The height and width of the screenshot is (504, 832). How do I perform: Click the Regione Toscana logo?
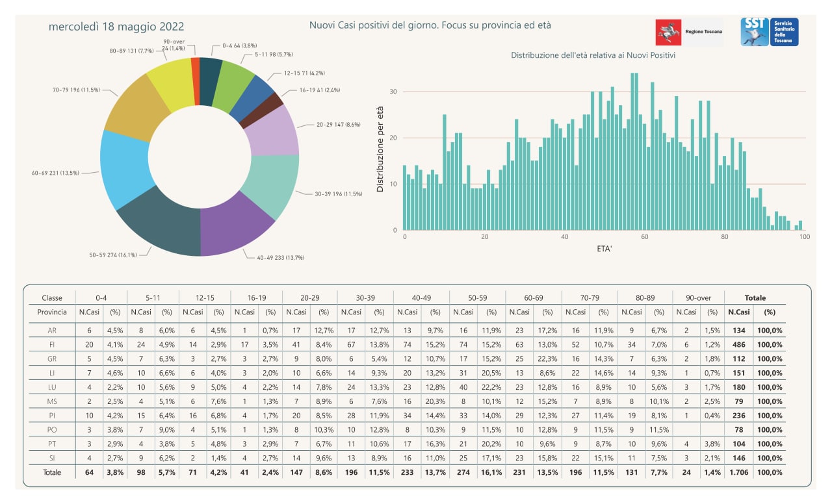tap(690, 32)
